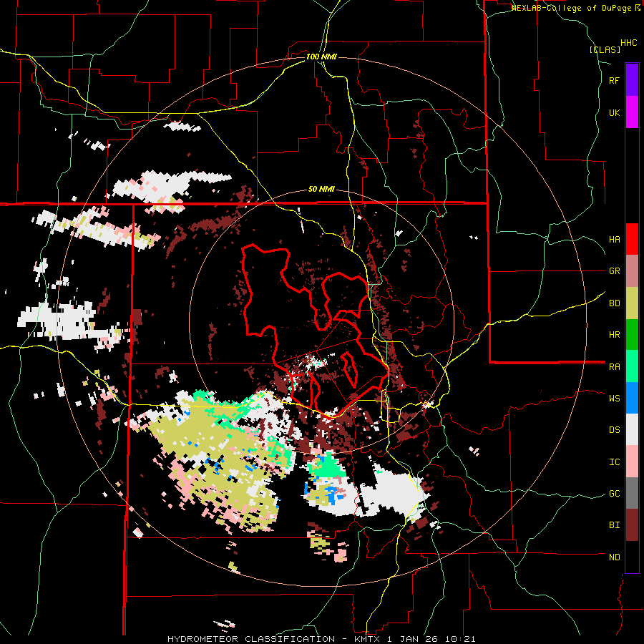Image resolution: width=644 pixels, height=644 pixels.
Task: Click the RA legend label
Action: 614,366
